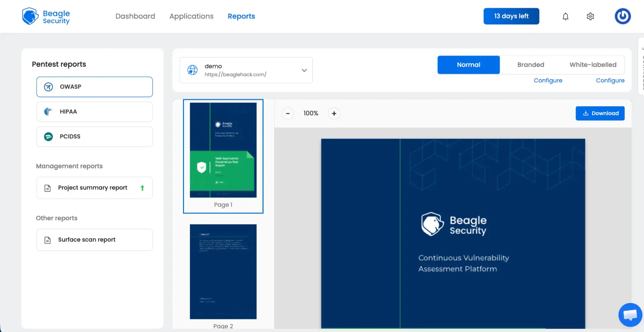Download the report
Screen dimensions: 644x332
[x=600, y=113]
